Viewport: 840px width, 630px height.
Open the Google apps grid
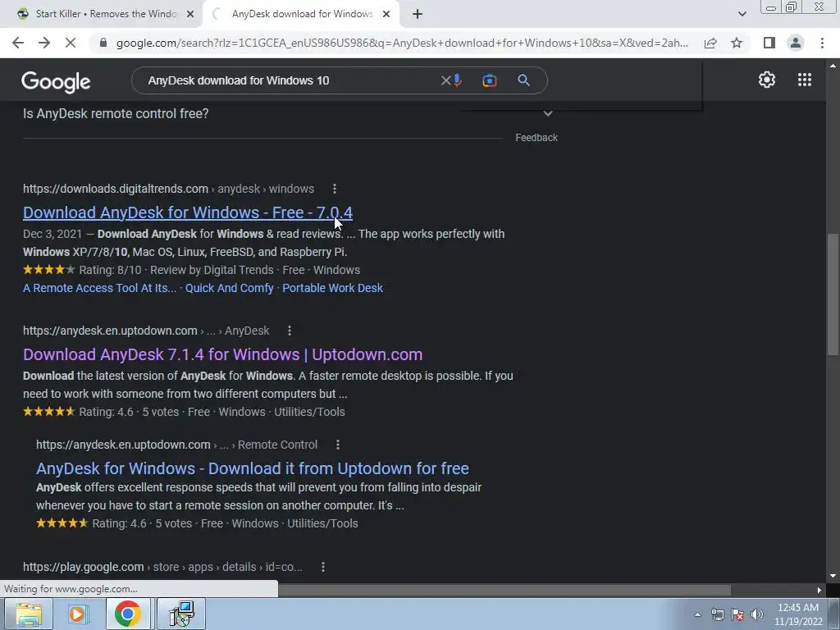(805, 80)
